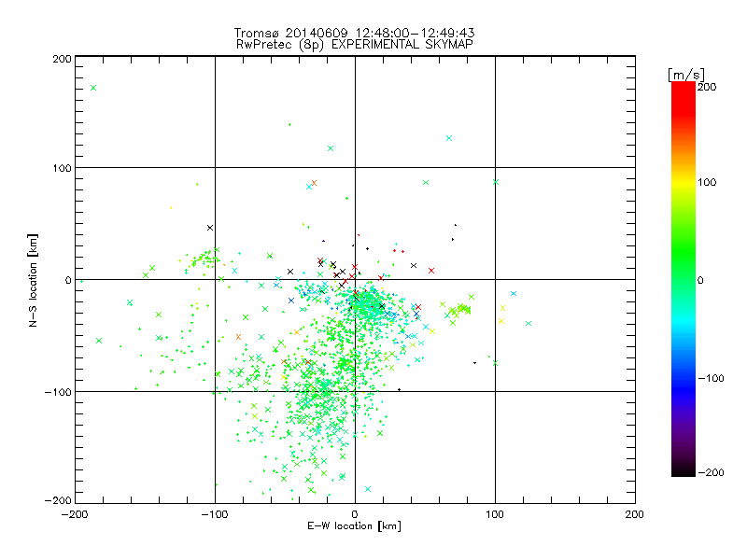Click the '200' tick label on the E-W axis
The height and width of the screenshot is (560, 747).
(635, 514)
